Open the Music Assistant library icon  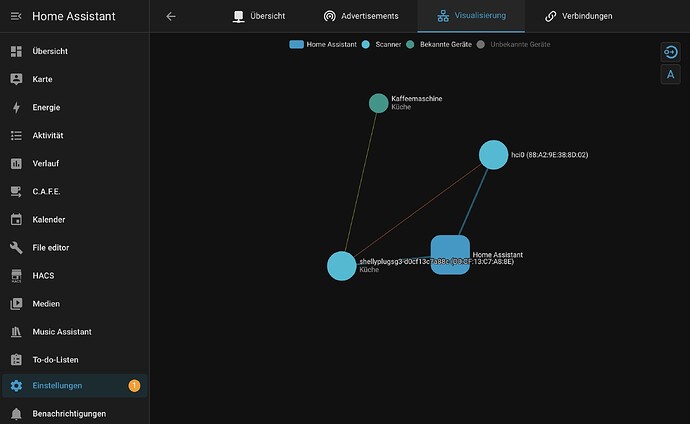coord(16,332)
